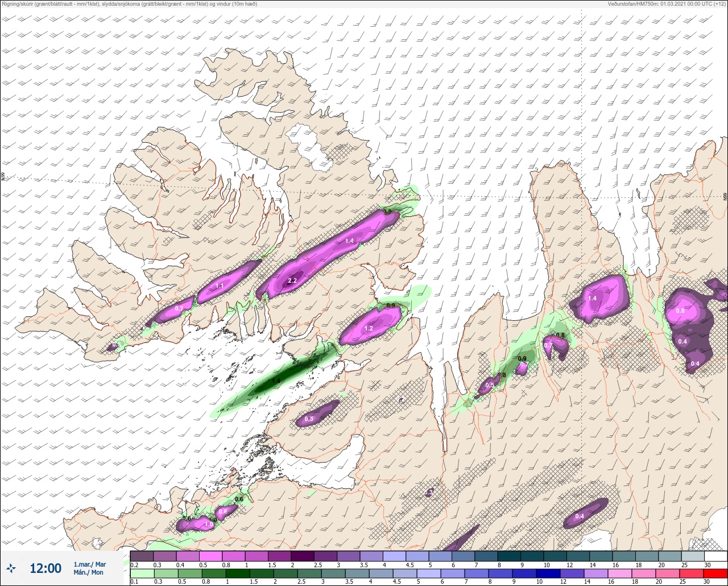This screenshot has width=728, height=586.
Task: Click the white swatch ending the top legend row
Action: pyautogui.click(x=715, y=556)
